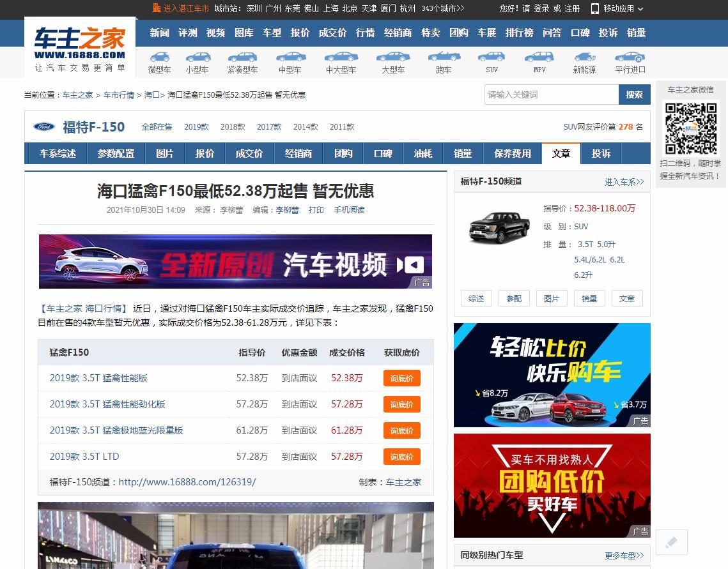Image resolution: width=728 pixels, height=569 pixels.
Task: Switch to the 投诉 series tab
Action: click(601, 153)
